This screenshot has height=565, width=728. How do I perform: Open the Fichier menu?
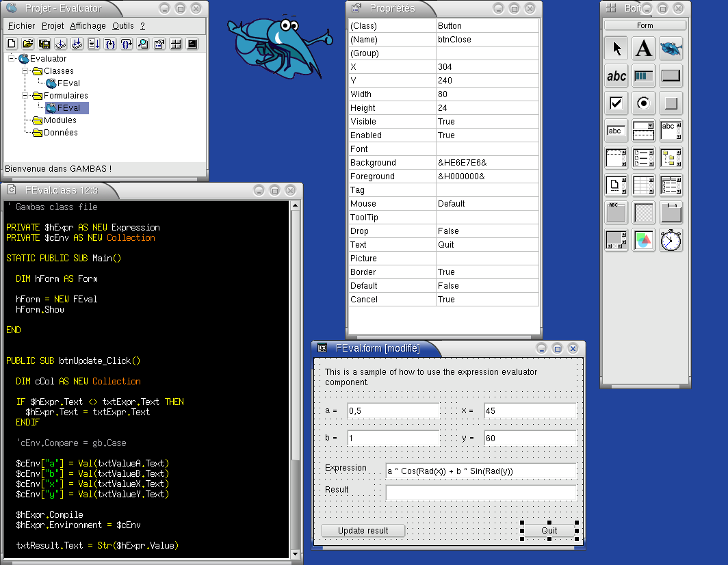pos(21,26)
